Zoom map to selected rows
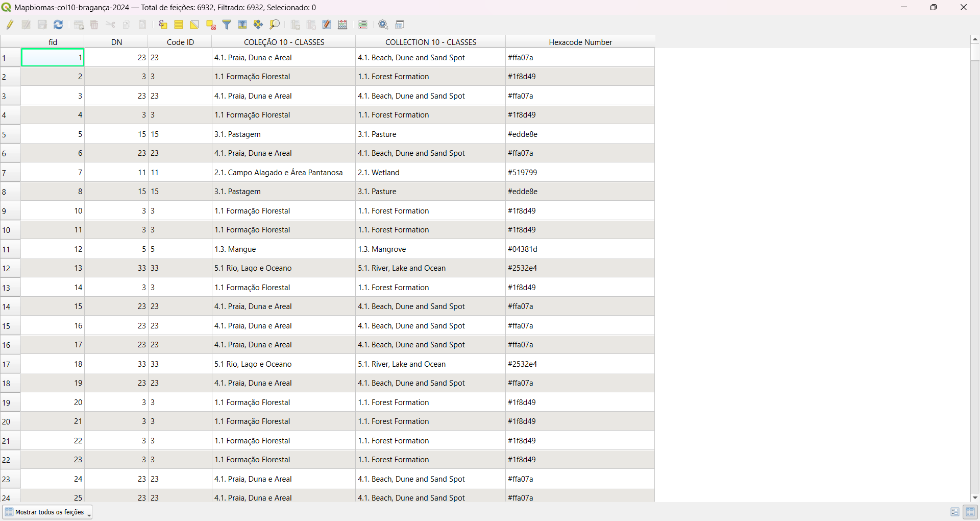This screenshot has height=521, width=980. click(275, 25)
